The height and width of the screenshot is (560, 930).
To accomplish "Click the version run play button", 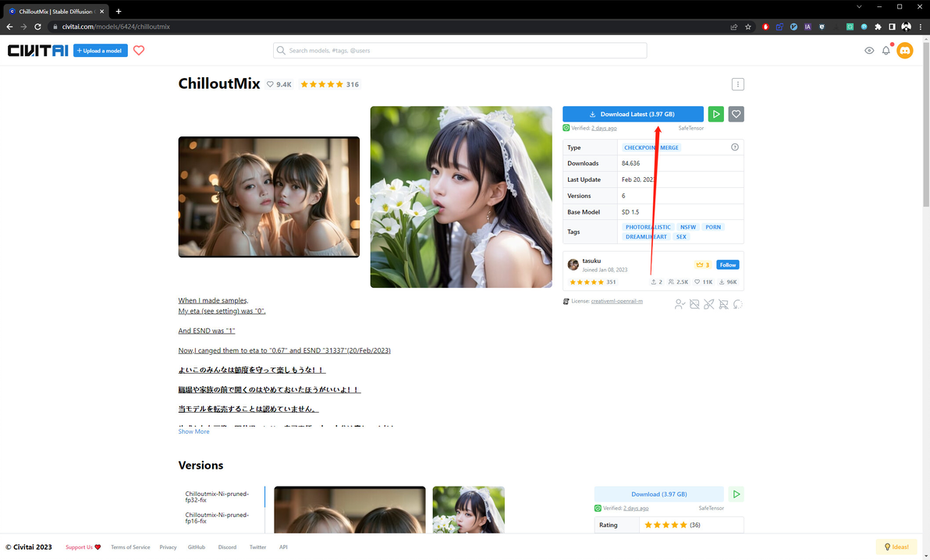I will [x=736, y=494].
